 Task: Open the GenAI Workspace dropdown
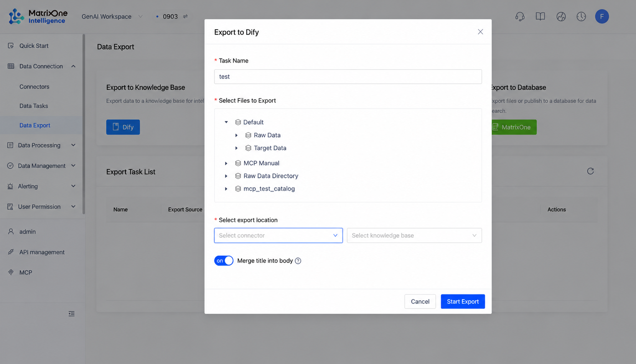coord(112,16)
